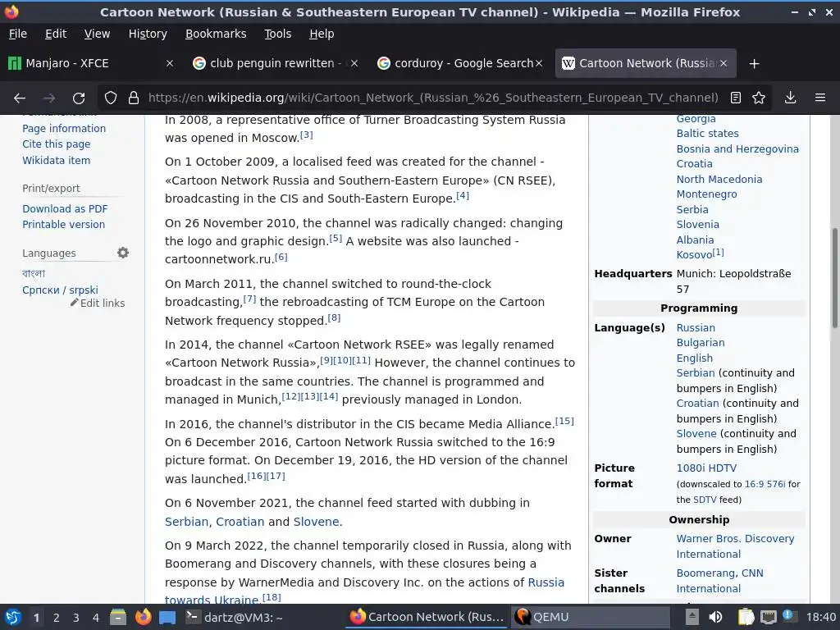
Task: Close the club penguin rewritten tab
Action: tap(354, 63)
